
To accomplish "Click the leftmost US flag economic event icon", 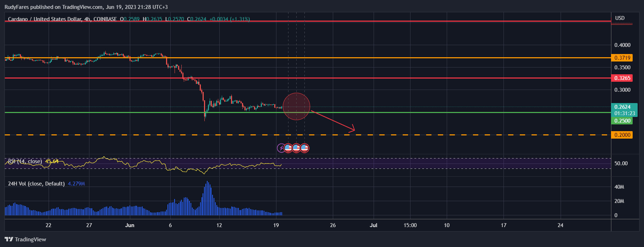I will pos(288,148).
